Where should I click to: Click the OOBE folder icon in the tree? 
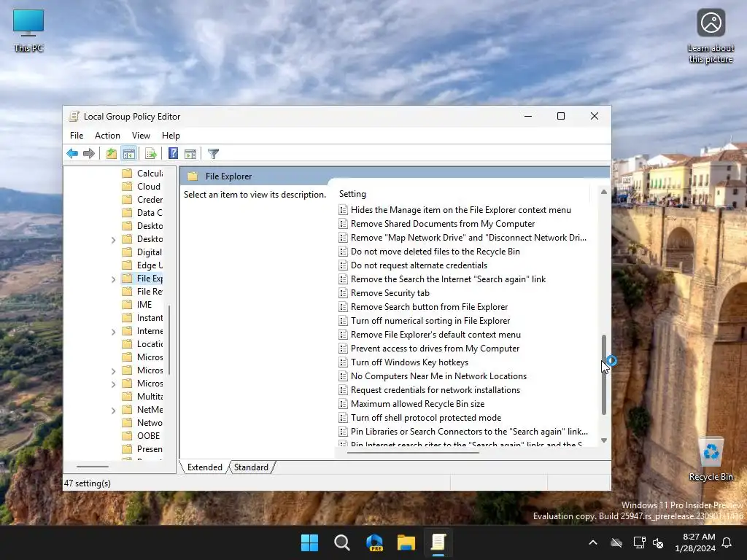(127, 436)
